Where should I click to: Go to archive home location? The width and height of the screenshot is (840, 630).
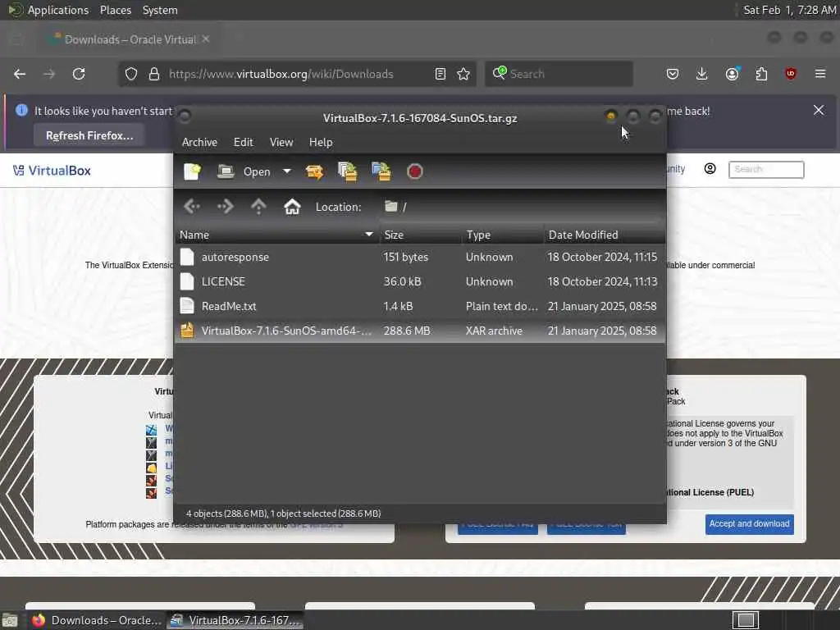tap(292, 206)
